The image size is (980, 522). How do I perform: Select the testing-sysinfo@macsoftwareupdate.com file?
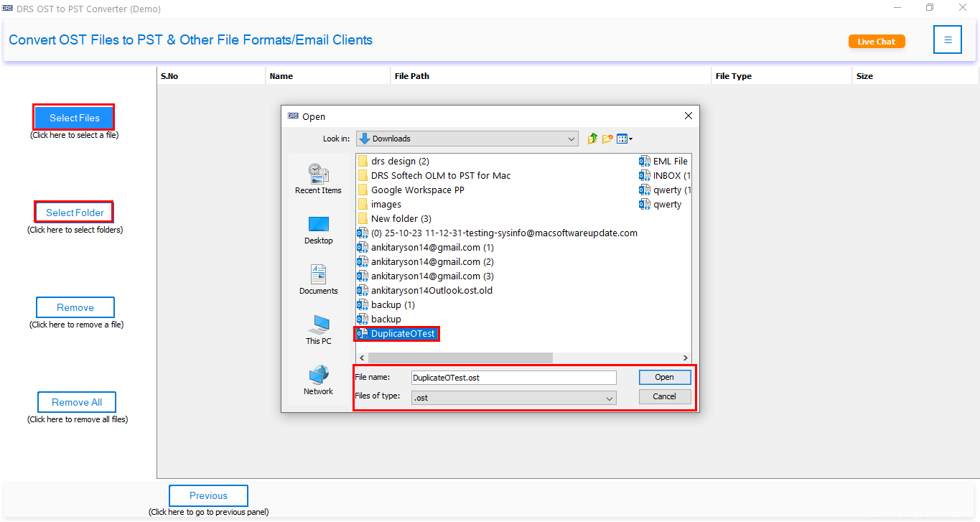(x=498, y=233)
